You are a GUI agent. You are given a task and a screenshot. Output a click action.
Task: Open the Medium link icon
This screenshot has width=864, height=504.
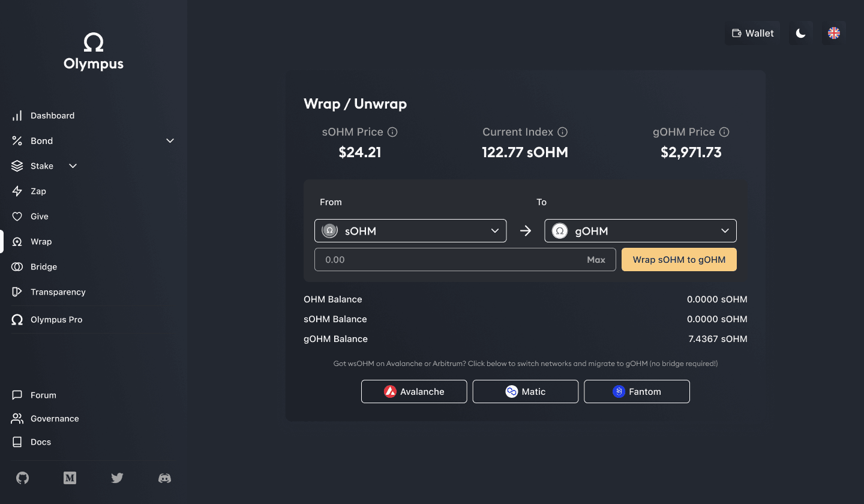pos(70,478)
